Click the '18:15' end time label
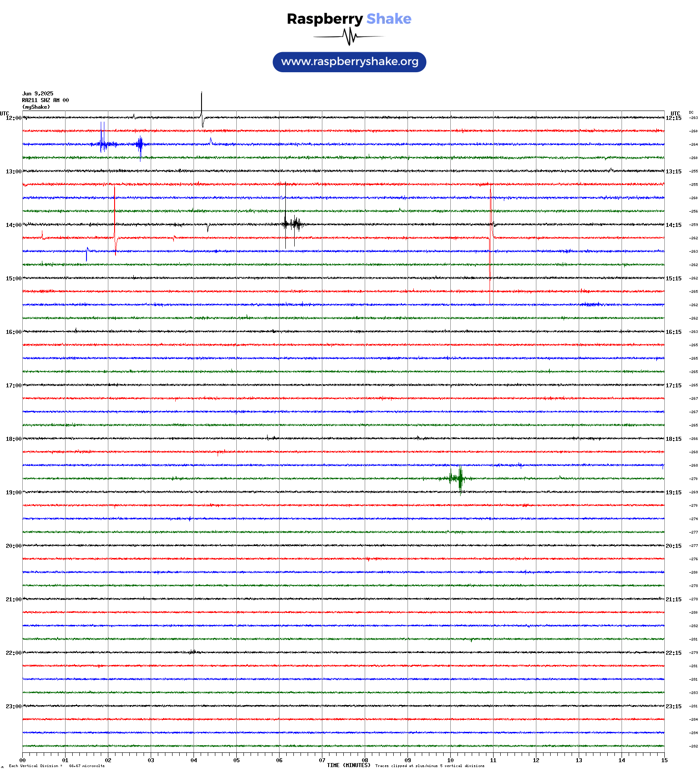The height and width of the screenshot is (772, 700). [x=674, y=439]
